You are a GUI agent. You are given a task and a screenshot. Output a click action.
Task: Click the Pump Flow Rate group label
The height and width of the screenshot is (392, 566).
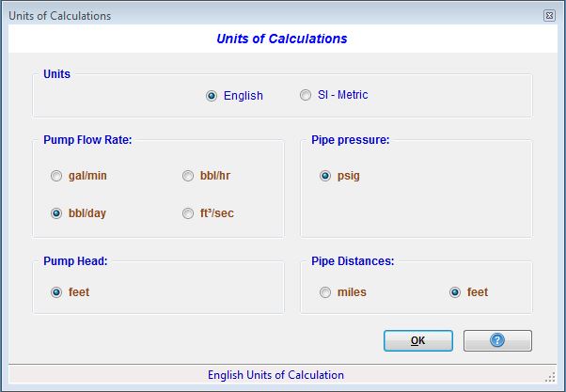[x=87, y=140]
